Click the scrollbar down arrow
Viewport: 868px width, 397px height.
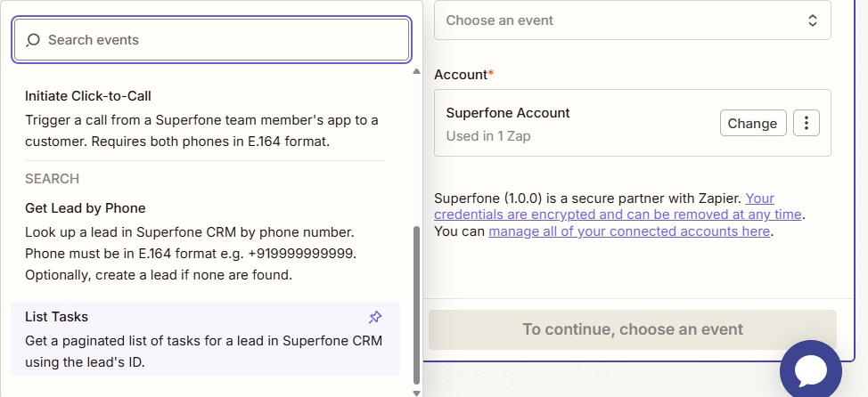[x=416, y=393]
